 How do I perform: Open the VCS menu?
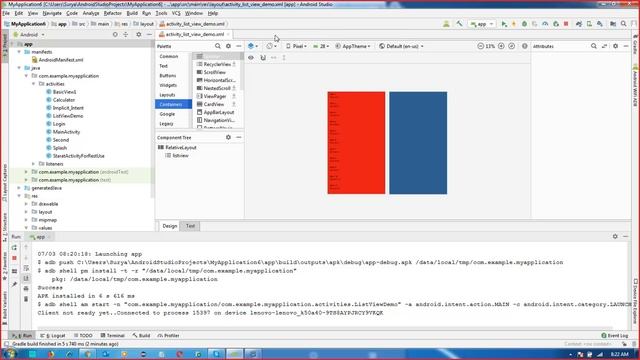pyautogui.click(x=176, y=13)
